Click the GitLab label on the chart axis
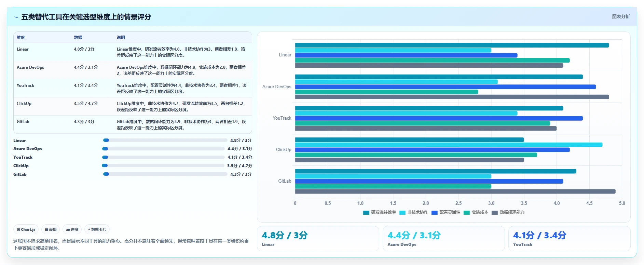 tap(285, 181)
